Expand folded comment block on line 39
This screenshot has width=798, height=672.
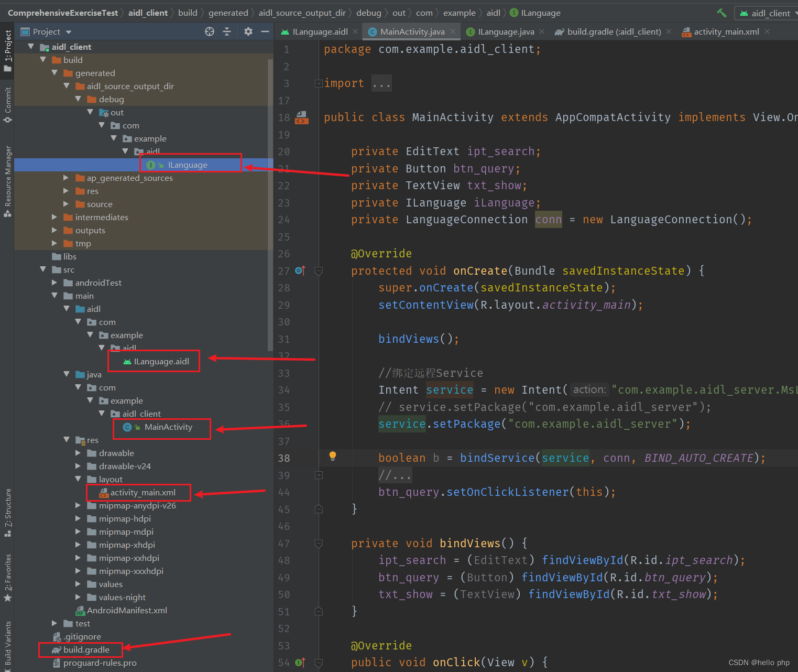319,475
